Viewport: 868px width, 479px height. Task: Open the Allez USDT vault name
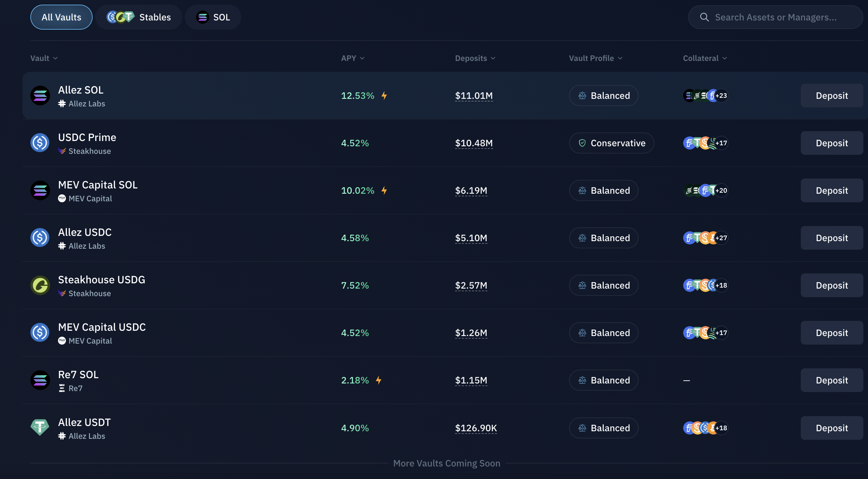[x=84, y=422]
